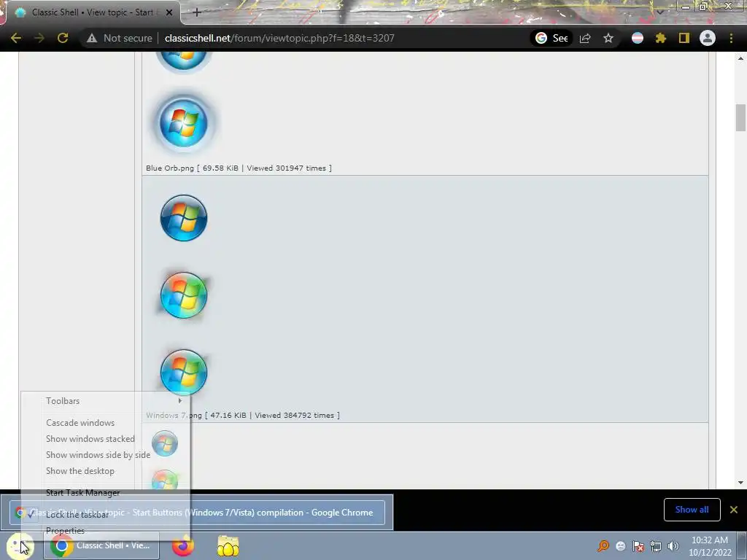Open Chrome's three-dot menu

point(731,38)
